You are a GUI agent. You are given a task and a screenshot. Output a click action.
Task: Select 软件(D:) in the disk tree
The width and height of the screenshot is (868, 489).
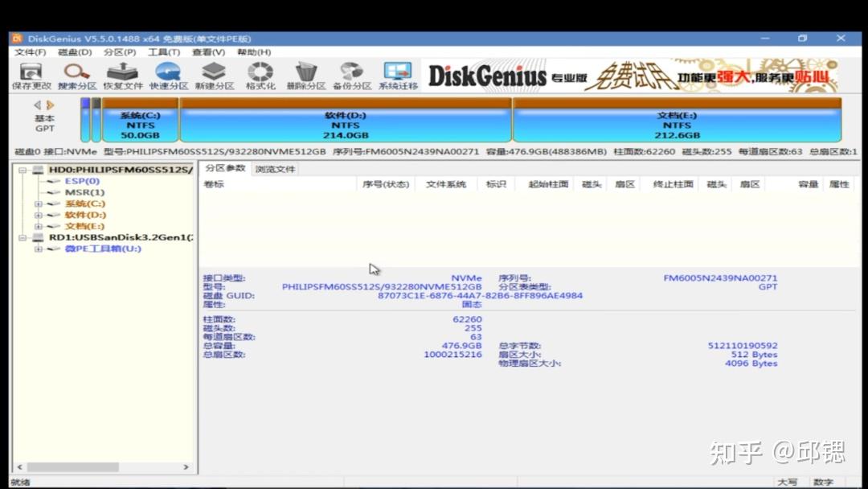(x=85, y=215)
